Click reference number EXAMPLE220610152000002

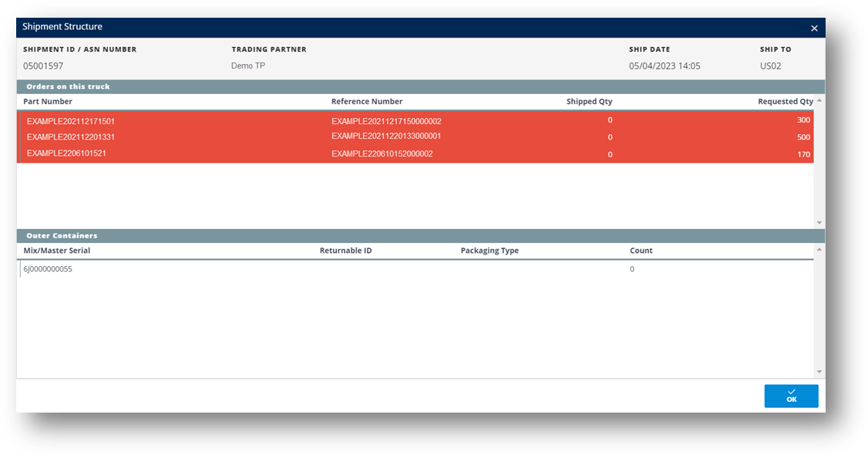point(382,153)
